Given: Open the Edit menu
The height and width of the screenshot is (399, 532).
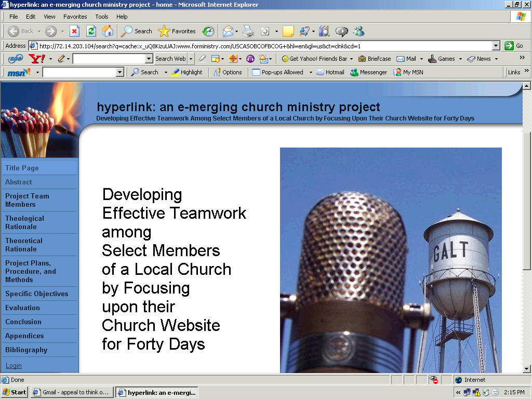Looking at the screenshot, I should coord(31,17).
